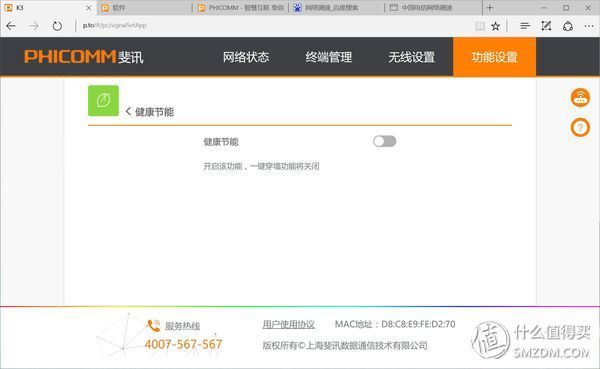Screen dimensions: 600x369
Task: Go back using the browser back arrow
Action: 11,26
